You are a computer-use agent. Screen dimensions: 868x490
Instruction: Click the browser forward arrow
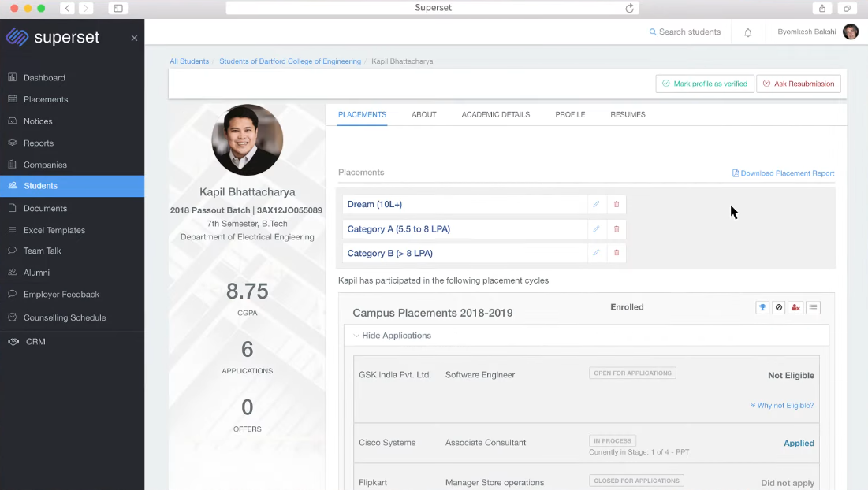pos(86,9)
